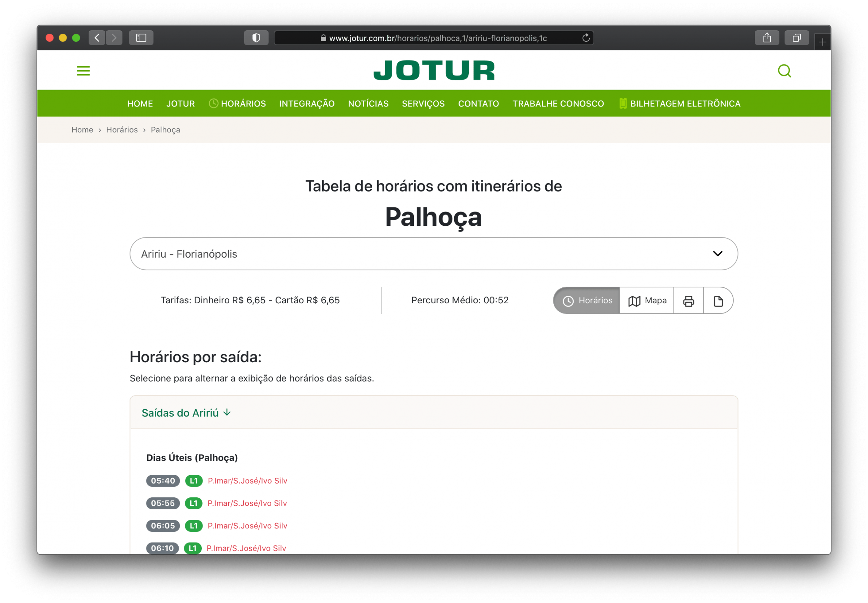Show all tabs overview button
868x603 pixels.
click(x=797, y=38)
